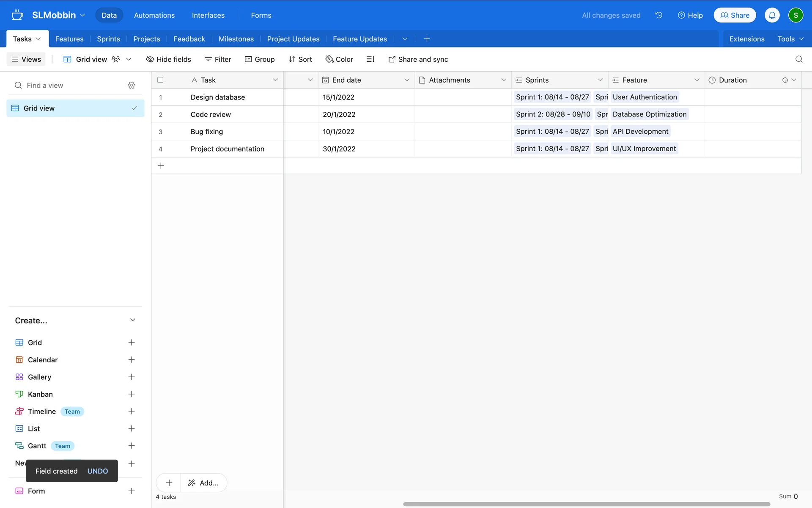This screenshot has width=812, height=508.
Task: Expand the Sprints column dropdown arrow
Action: (600, 80)
